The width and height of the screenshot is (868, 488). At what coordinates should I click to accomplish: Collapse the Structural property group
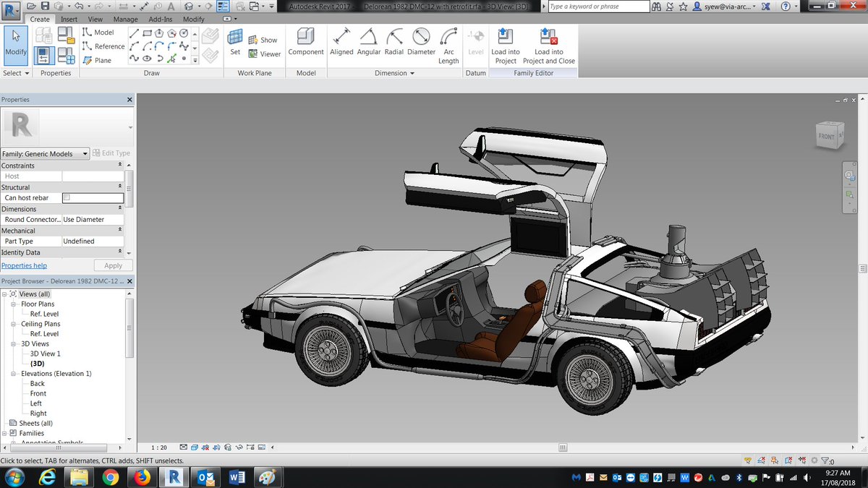119,187
